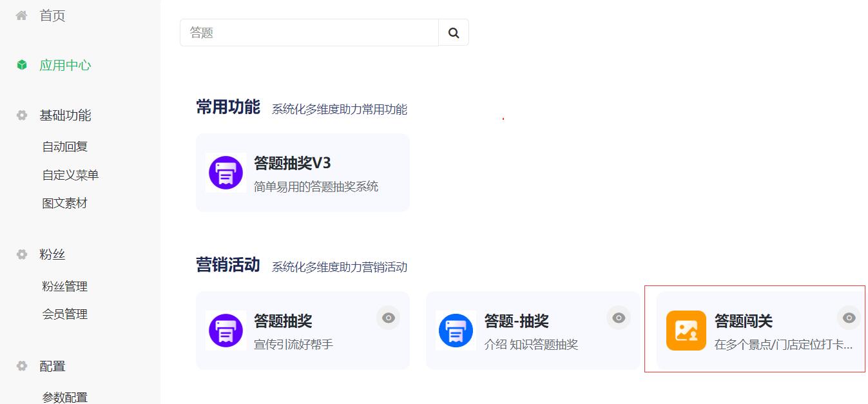This screenshot has height=404, width=868.
Task: Click the gear icon beside 基础功能
Action: pos(22,115)
